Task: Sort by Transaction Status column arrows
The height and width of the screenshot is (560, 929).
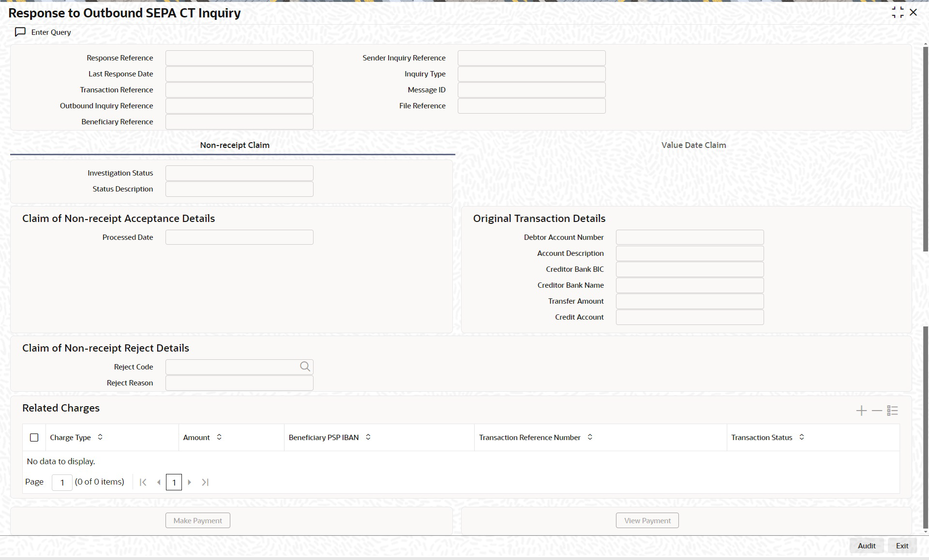Action: 802,437
